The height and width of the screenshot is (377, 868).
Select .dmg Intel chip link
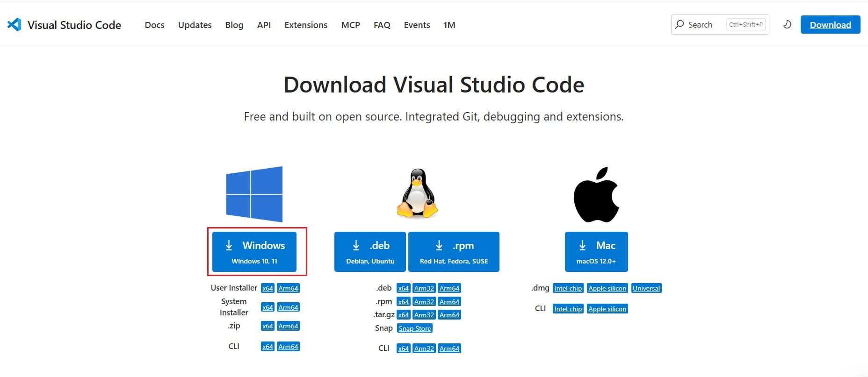(568, 288)
